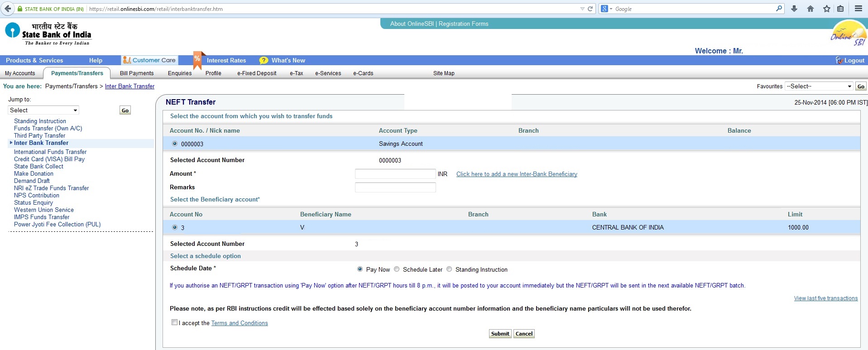Click the Logout icon
The width and height of the screenshot is (868, 350).
(x=839, y=60)
